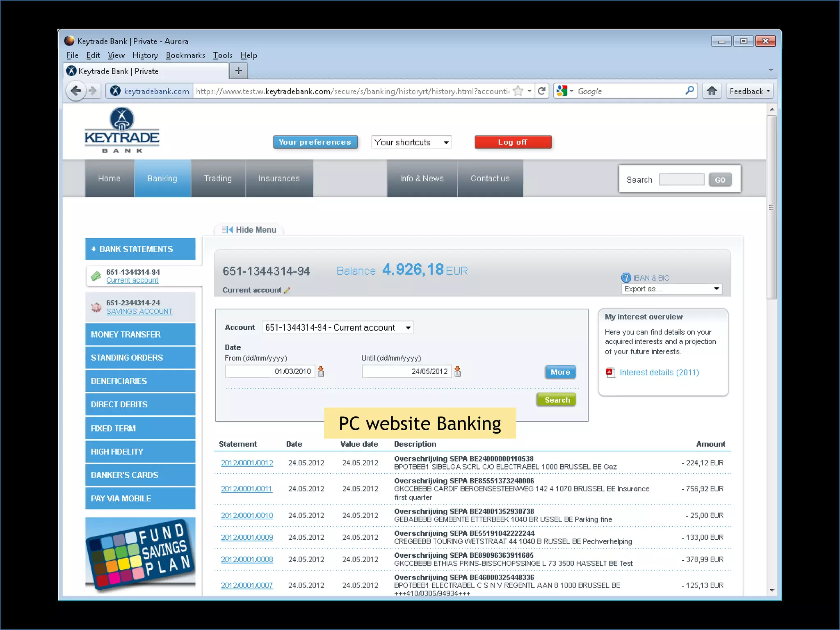Click the red Log off button
The image size is (840, 630).
coord(513,142)
